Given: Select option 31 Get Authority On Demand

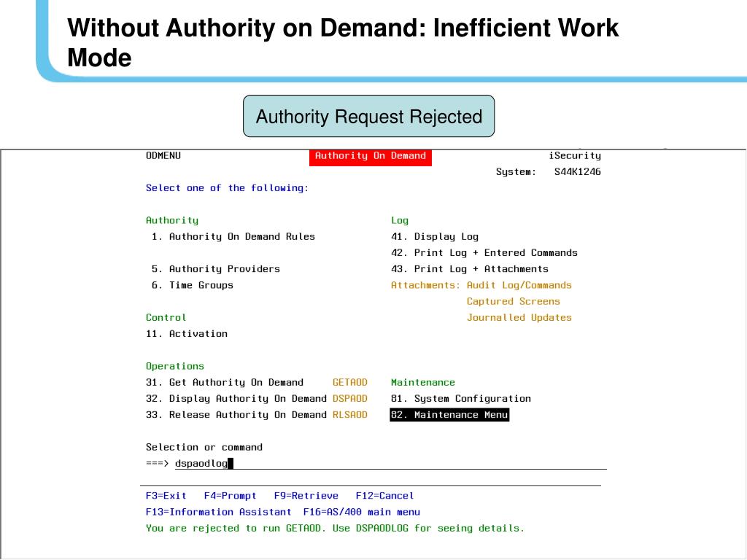Looking at the screenshot, I should (x=225, y=382).
